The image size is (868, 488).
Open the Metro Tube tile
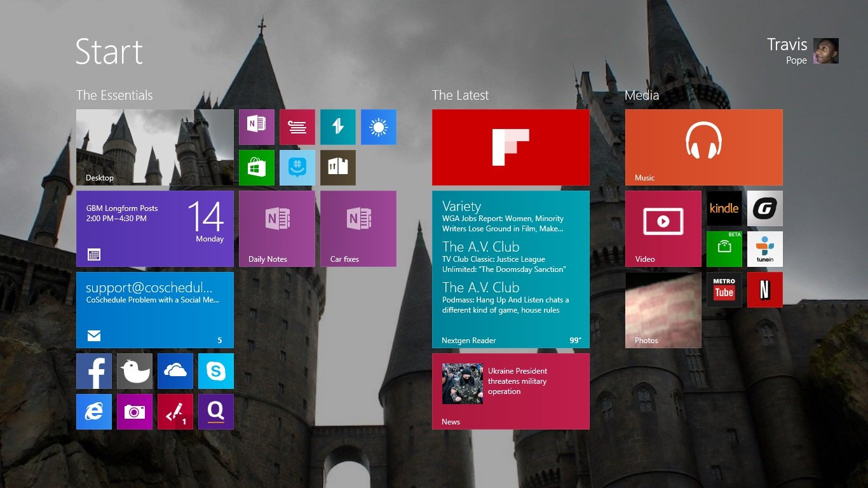coord(724,290)
